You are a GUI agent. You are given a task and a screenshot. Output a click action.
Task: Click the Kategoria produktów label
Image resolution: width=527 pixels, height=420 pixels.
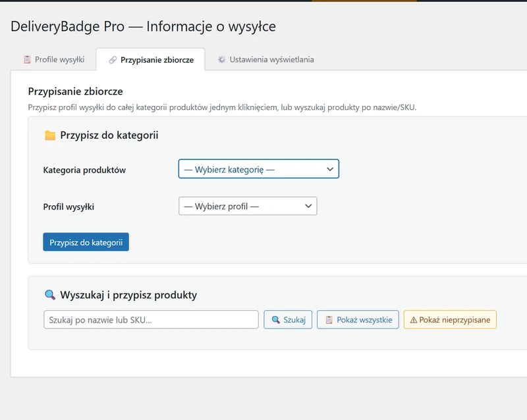[84, 170]
